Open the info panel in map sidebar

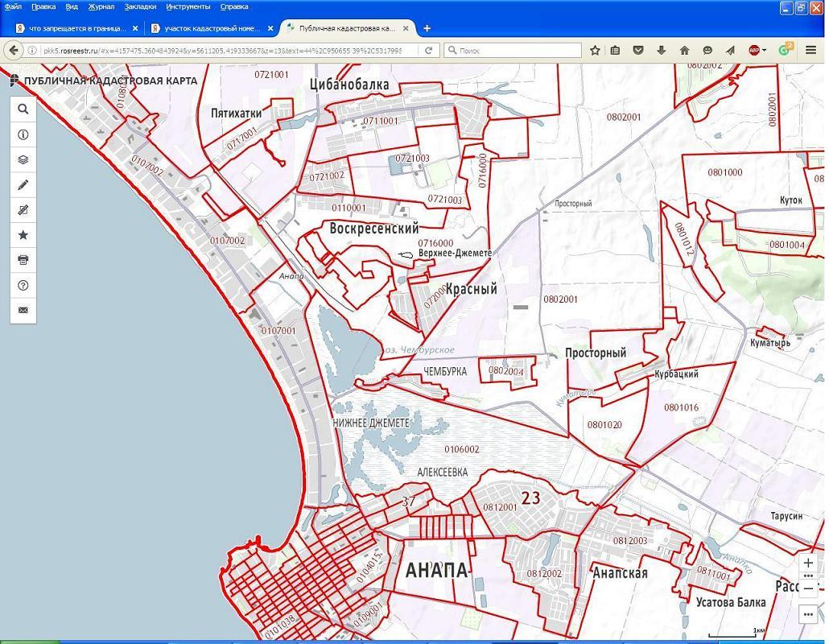pyautogui.click(x=23, y=134)
